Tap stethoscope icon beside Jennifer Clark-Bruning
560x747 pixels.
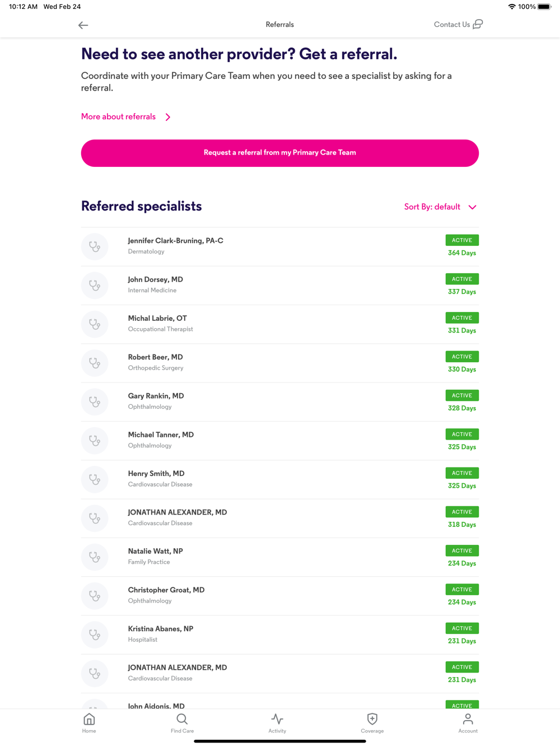(95, 246)
